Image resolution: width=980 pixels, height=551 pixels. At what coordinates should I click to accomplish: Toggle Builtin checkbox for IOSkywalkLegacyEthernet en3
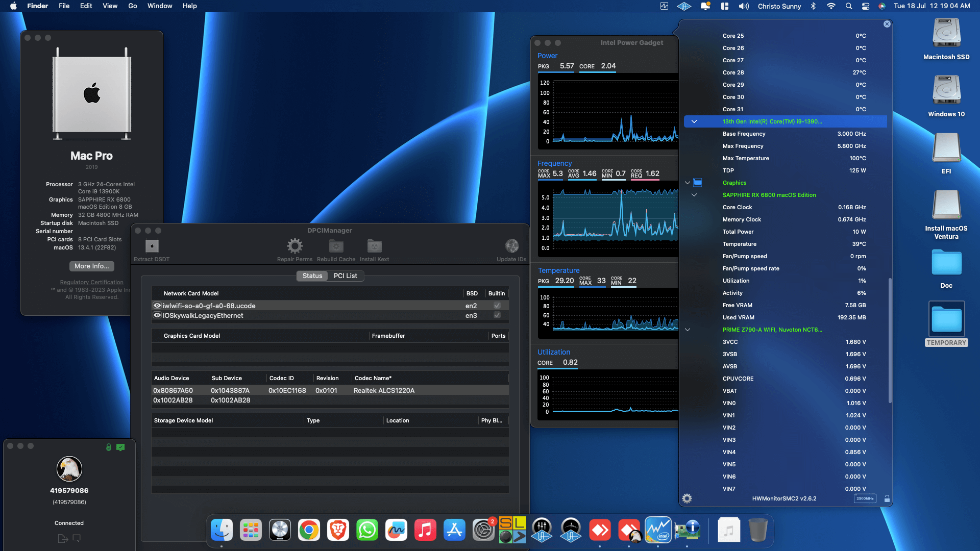(497, 315)
